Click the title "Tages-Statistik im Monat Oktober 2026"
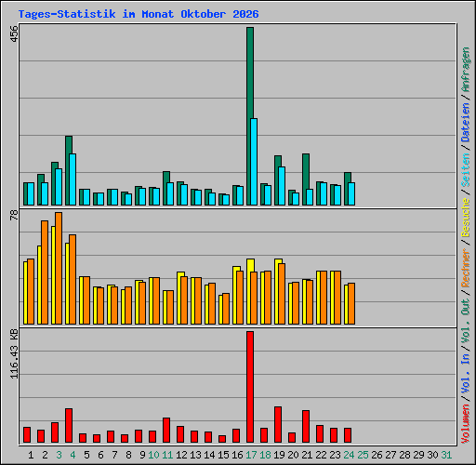Screen dimensions: 476x465 click(x=139, y=14)
